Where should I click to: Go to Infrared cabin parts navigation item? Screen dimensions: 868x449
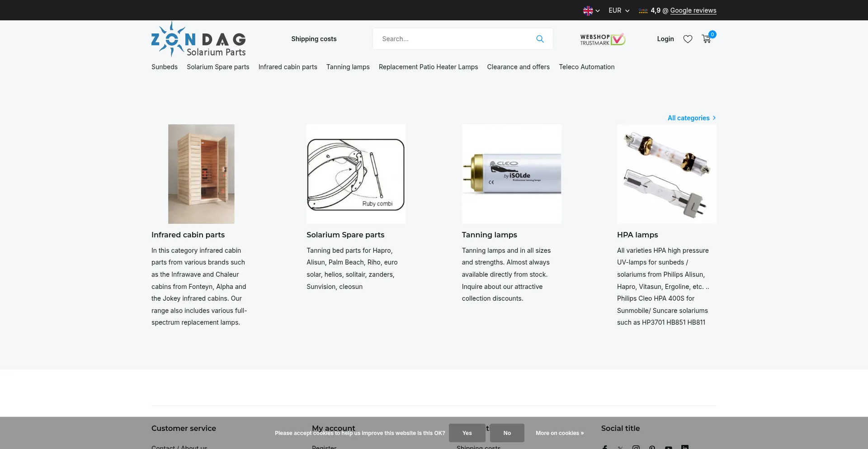point(288,67)
